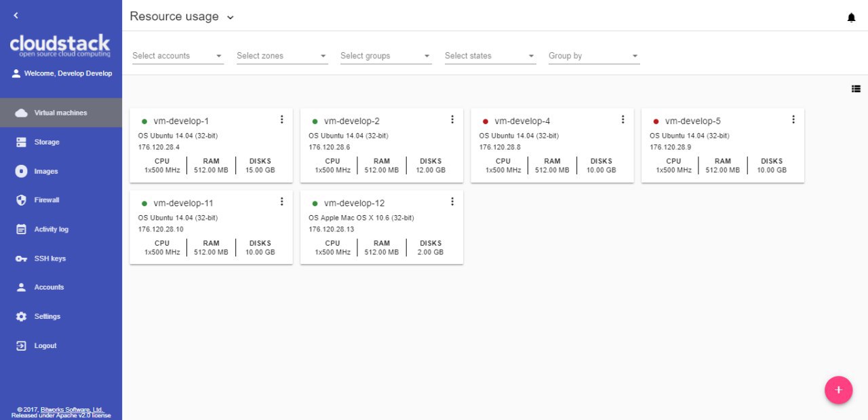Click the Firewall shield icon
This screenshot has width=868, height=420.
[21, 200]
